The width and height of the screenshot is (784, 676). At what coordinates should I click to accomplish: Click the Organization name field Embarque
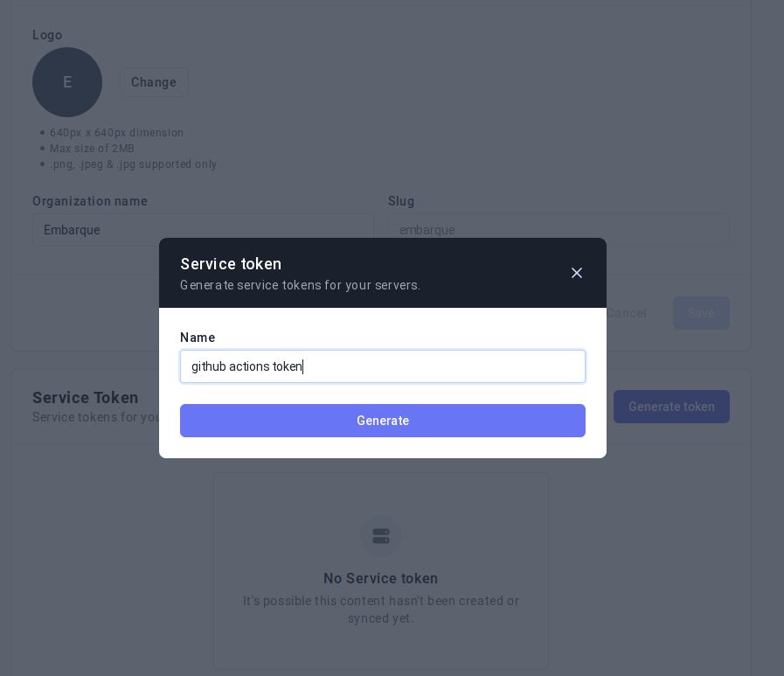coord(203,230)
